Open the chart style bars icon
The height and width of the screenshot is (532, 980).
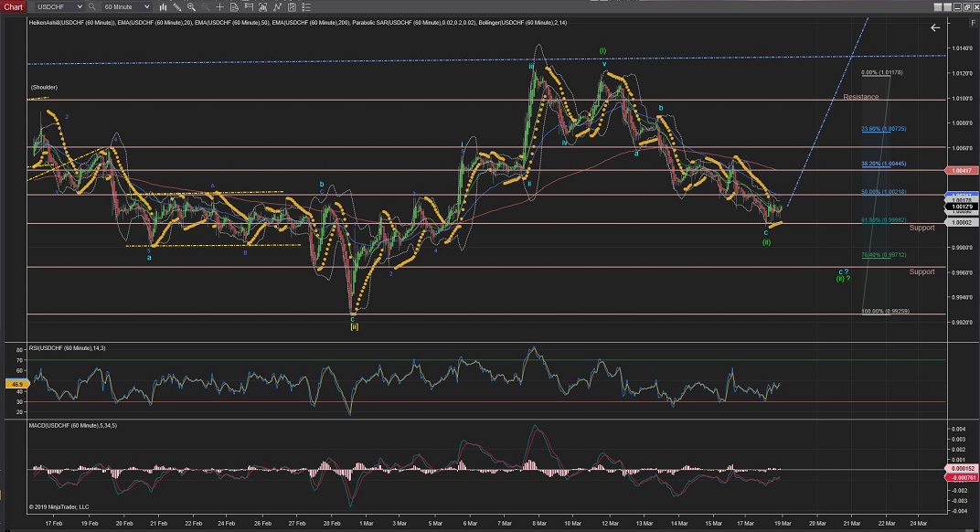tap(163, 6)
